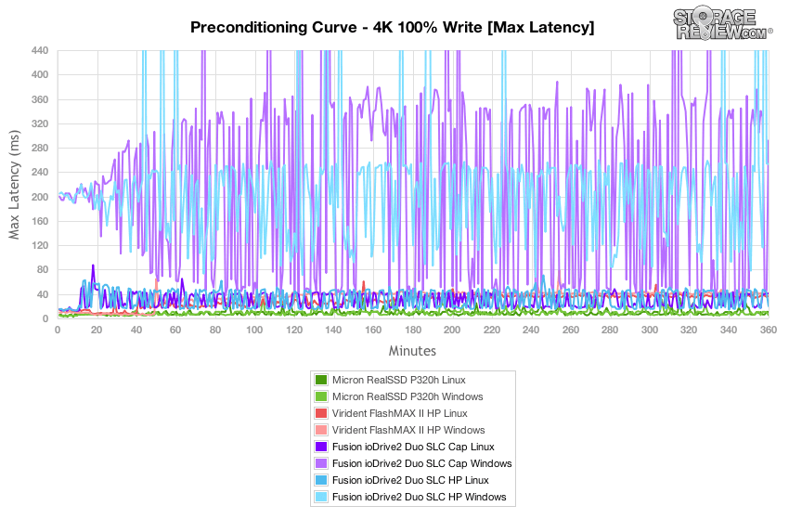Click the blue ioDrive2 HP Linux swatch
This screenshot has width=789, height=532.
[x=321, y=480]
